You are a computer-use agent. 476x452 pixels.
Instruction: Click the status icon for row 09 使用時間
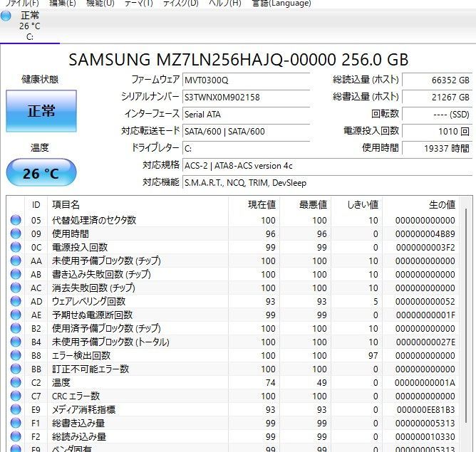point(16,233)
